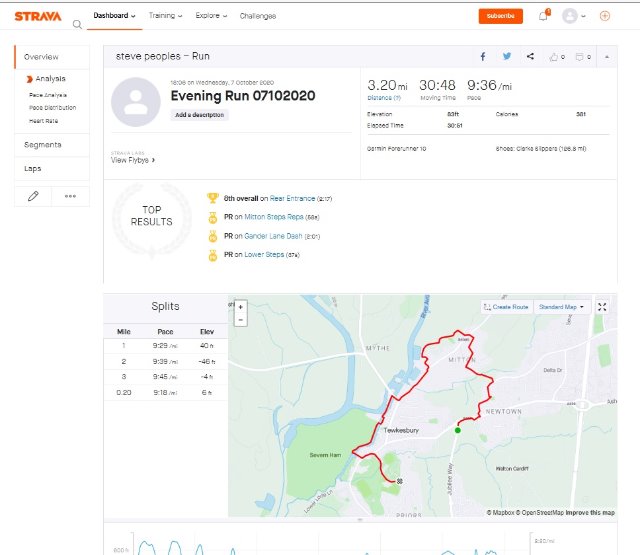Screen dimensions: 640x555
Task: Click the Add a description field
Action: tap(200, 115)
